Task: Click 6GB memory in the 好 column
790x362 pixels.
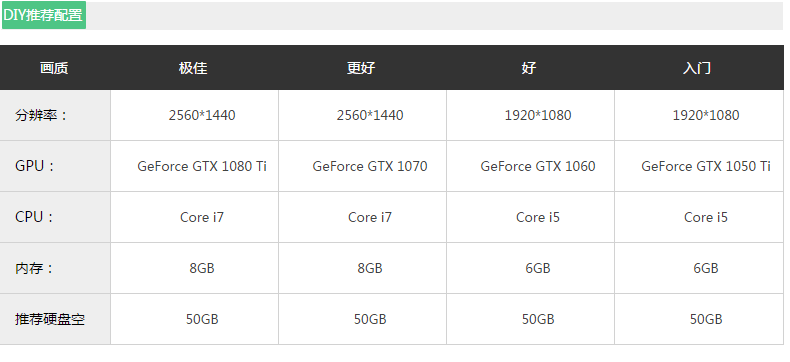Action: coord(538,268)
